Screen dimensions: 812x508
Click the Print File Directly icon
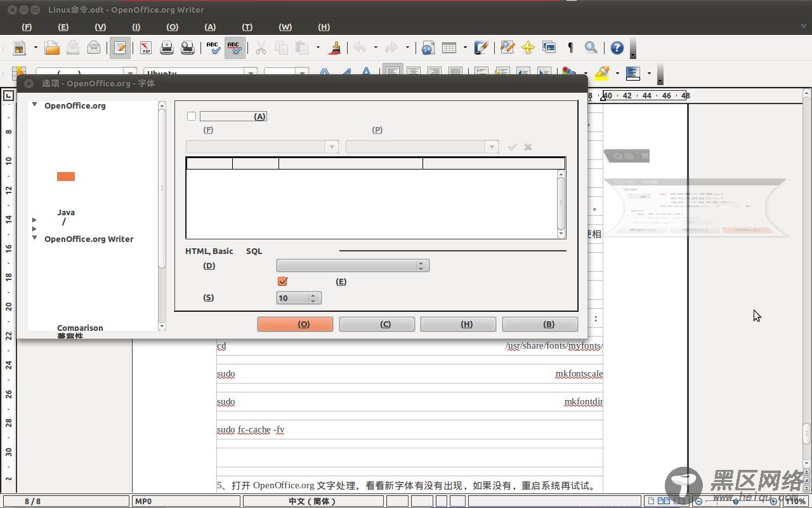click(167, 48)
